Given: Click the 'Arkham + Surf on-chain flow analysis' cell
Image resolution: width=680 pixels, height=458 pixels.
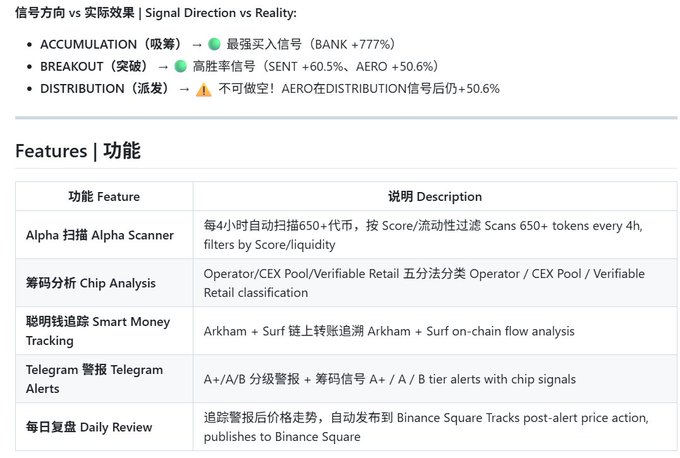Looking at the screenshot, I should (x=435, y=330).
